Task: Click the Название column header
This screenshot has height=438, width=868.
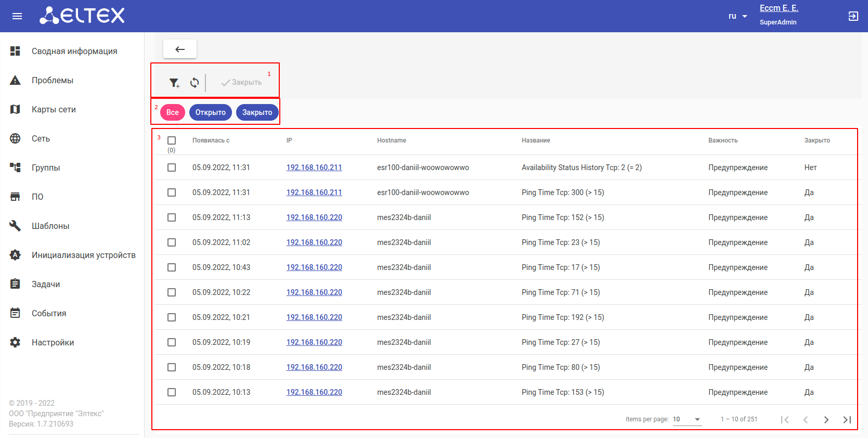Action: click(x=536, y=140)
